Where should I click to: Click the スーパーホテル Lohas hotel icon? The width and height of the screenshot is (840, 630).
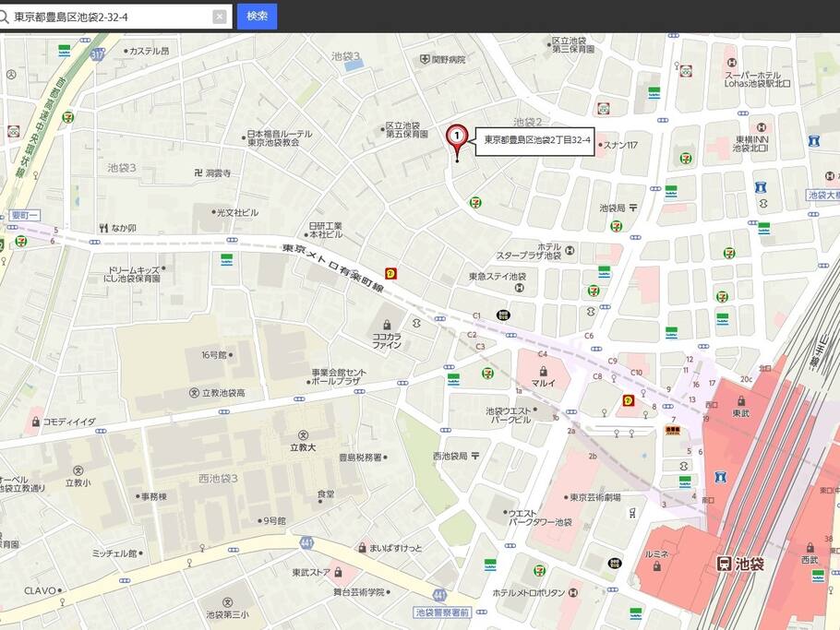[732, 63]
